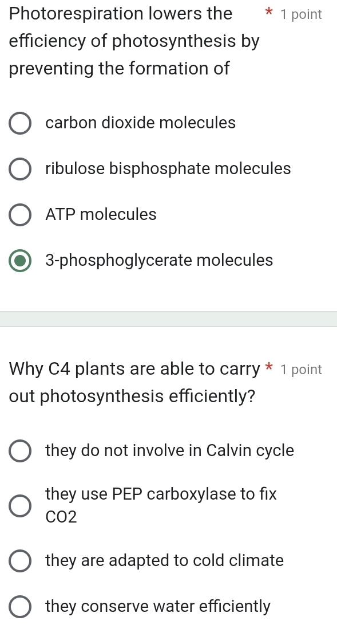Screen dimensions: 337x644
Task: Click 'ribulose bisphosphate molecules' answer text
Action: [168, 169]
